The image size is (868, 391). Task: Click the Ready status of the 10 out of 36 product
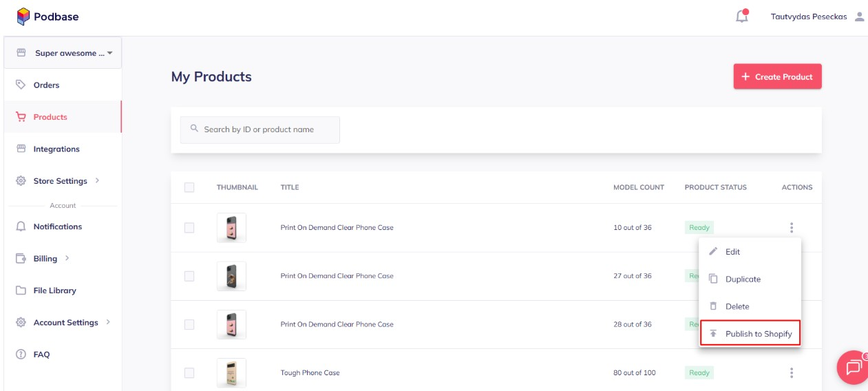699,228
